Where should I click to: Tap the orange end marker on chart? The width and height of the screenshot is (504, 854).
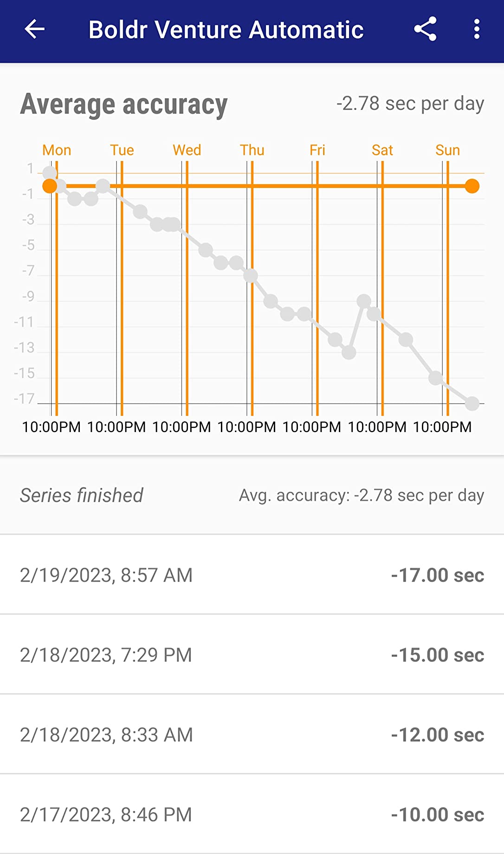(x=472, y=186)
